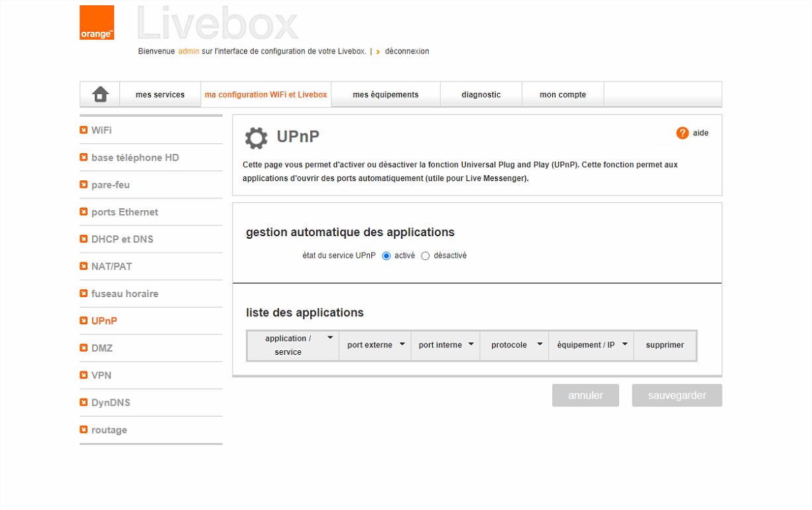This screenshot has width=812, height=510.
Task: Open the diagnostic tab
Action: coord(481,94)
